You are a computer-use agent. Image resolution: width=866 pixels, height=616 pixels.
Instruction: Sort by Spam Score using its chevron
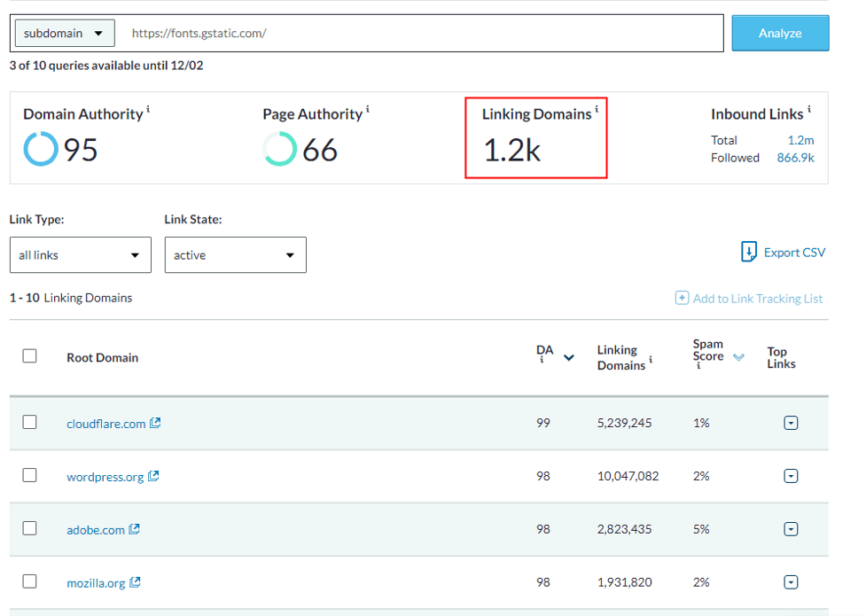point(738,357)
